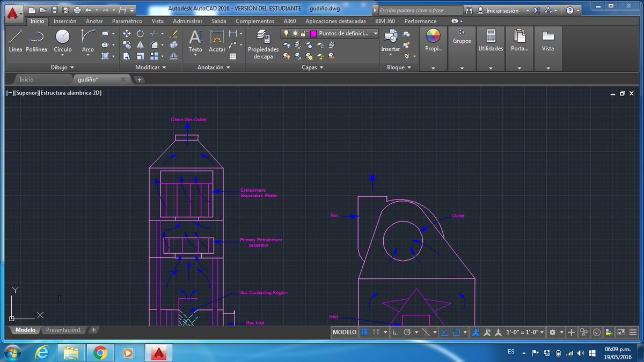The width and height of the screenshot is (644, 362).
Task: Open annotation scale 1'-0" dropdown
Action: pos(526,333)
